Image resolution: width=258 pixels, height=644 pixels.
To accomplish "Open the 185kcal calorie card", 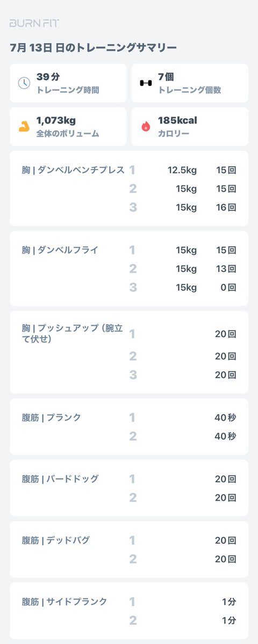I will [x=190, y=127].
